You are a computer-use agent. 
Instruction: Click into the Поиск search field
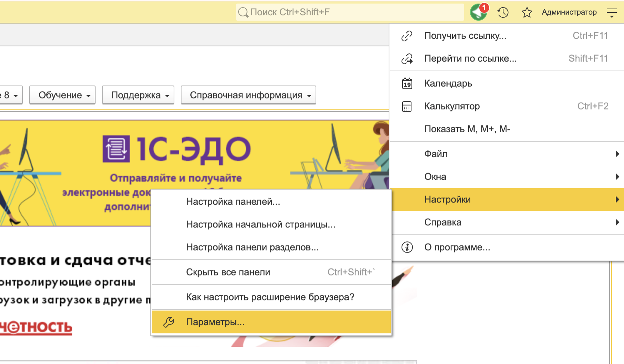coord(350,12)
